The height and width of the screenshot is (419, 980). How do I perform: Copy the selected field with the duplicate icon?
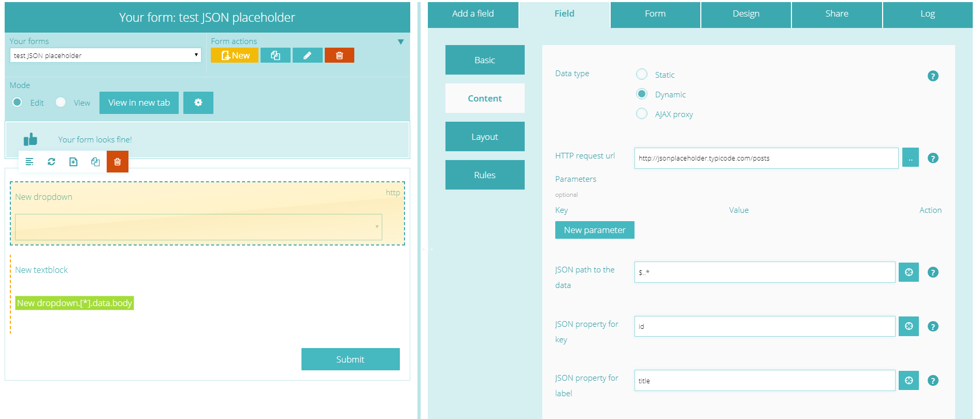tap(95, 162)
